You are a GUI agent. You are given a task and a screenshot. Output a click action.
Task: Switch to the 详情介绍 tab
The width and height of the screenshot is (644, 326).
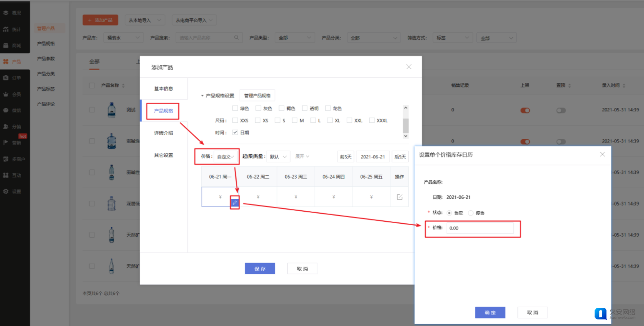pyautogui.click(x=163, y=133)
